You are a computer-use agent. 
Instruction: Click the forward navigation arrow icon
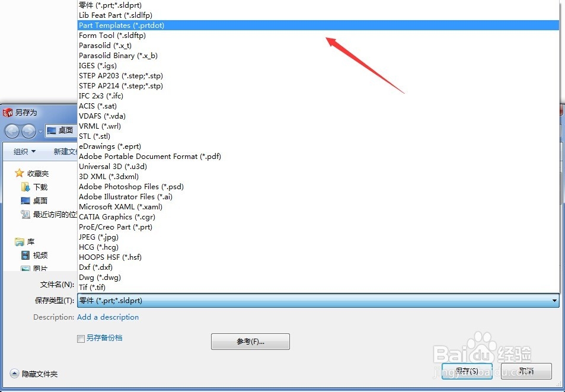coord(28,131)
